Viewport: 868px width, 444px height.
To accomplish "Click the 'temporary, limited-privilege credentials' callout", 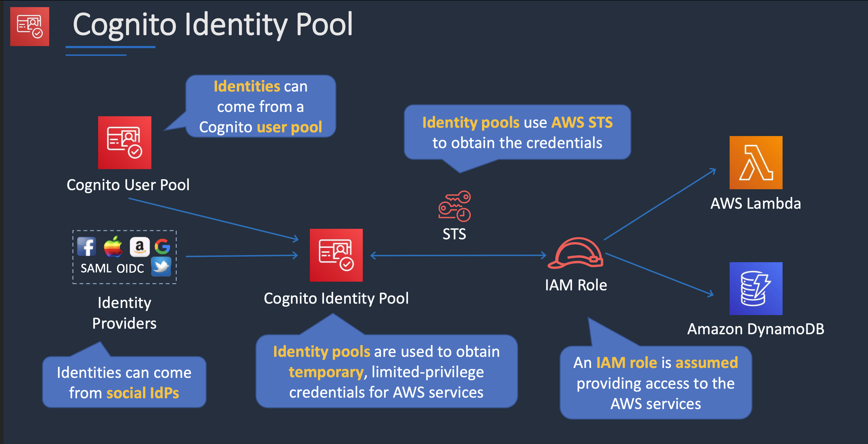I will pyautogui.click(x=386, y=372).
